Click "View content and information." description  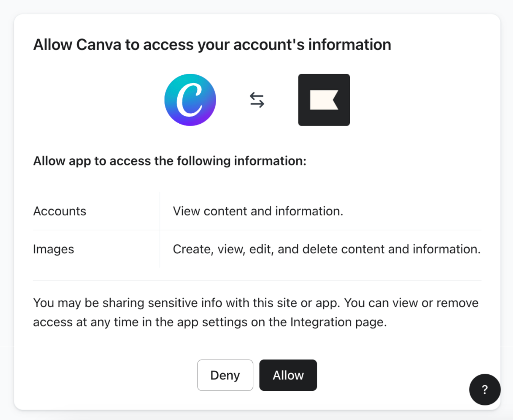point(258,211)
